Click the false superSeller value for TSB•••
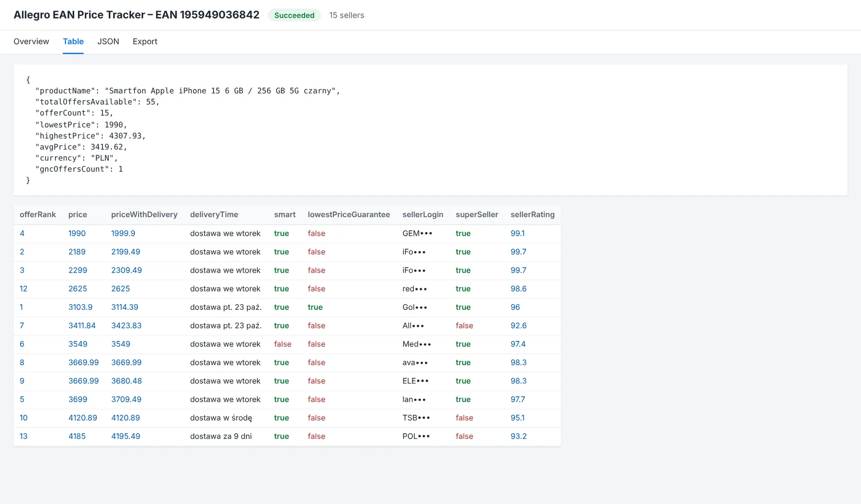The width and height of the screenshot is (861, 504). point(464,418)
